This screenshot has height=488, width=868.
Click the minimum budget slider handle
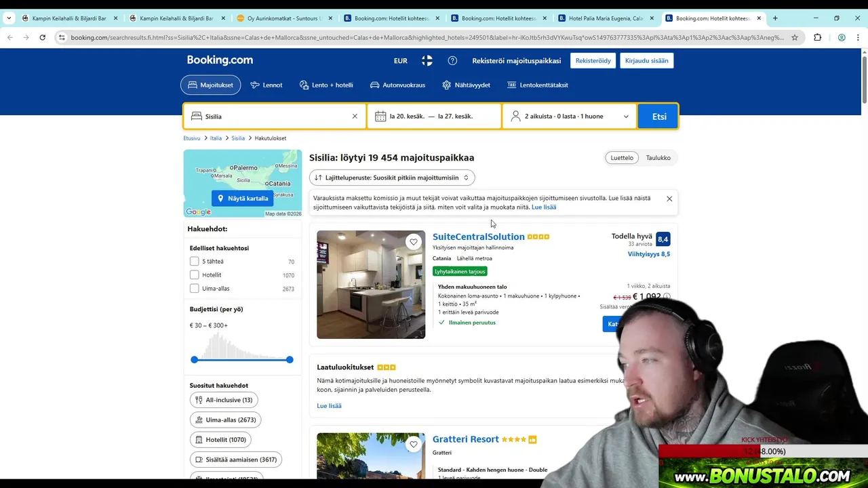(x=195, y=359)
